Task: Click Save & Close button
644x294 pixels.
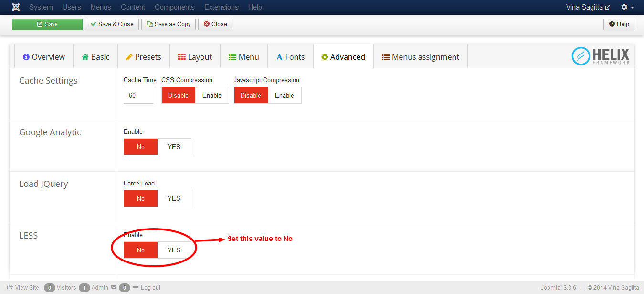Action: 112,24
